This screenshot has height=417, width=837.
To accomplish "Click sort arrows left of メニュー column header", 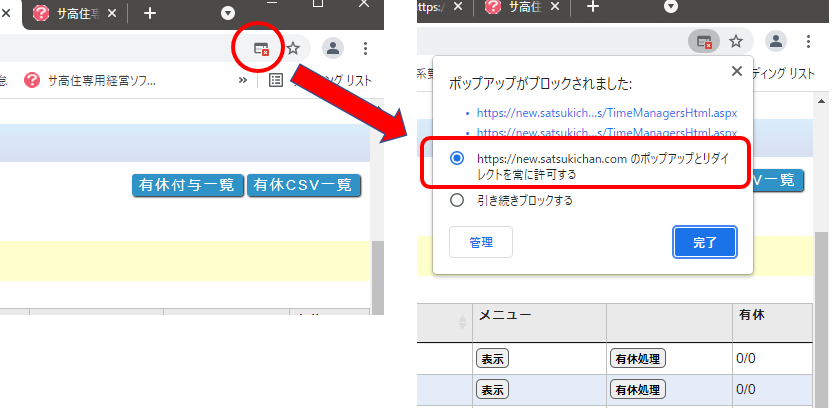I will 462,322.
